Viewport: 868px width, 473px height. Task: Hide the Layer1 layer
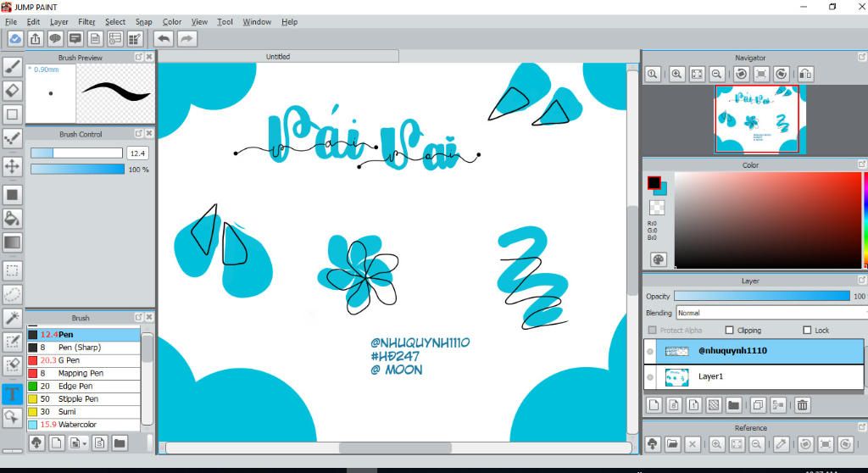650,377
